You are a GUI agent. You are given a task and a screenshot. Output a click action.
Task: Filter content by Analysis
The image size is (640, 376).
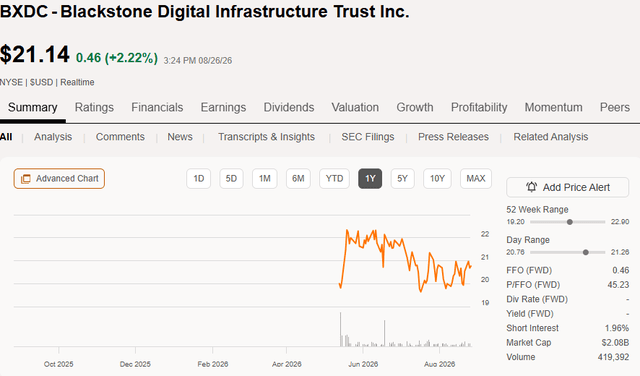click(53, 137)
